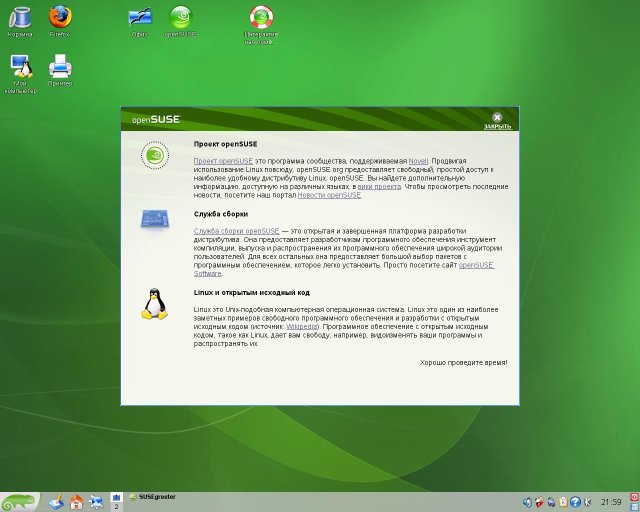Image resolution: width=640 pixels, height=512 pixels.
Task: Open the Klipper clipboard tray icon
Action: (x=564, y=502)
